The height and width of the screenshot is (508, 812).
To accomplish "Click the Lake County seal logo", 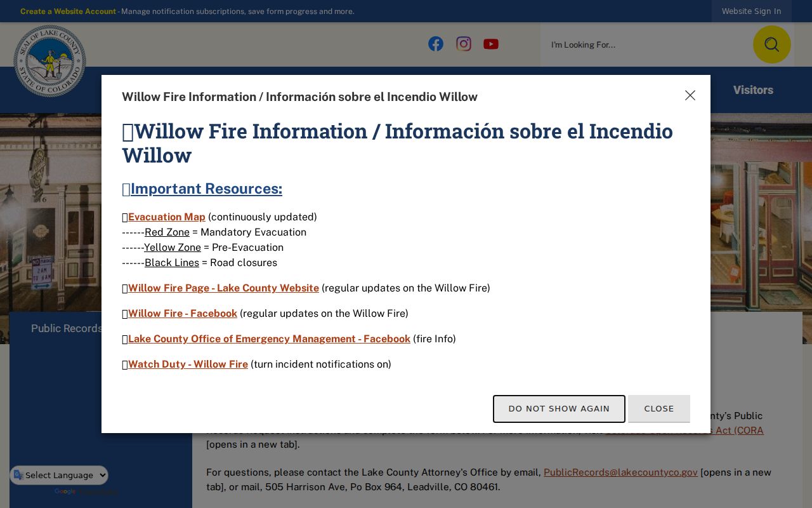I will [x=49, y=61].
